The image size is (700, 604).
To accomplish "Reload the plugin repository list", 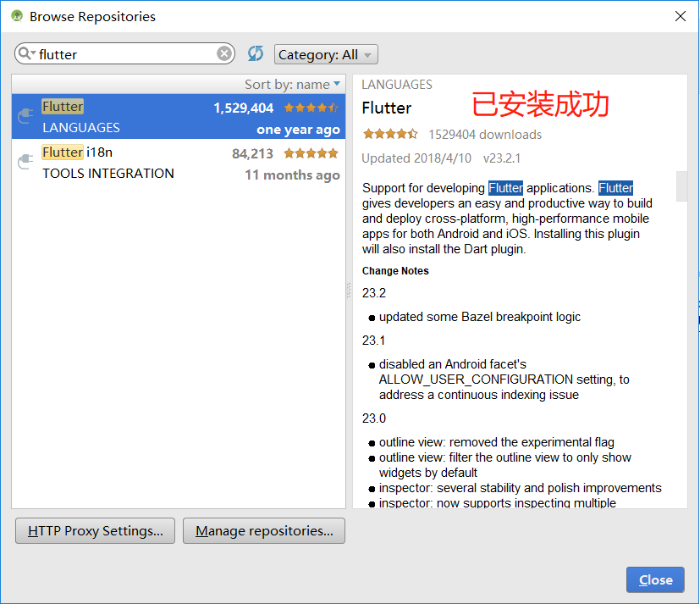I will point(256,53).
